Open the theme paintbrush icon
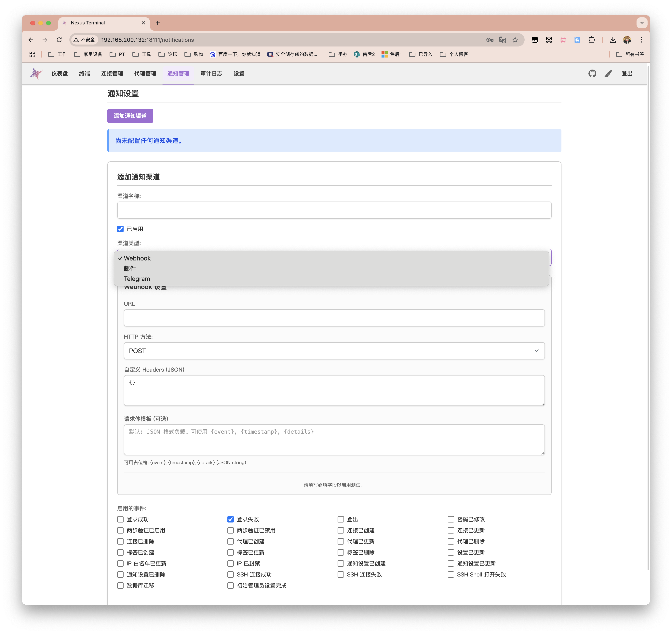The height and width of the screenshot is (634, 672). click(x=608, y=73)
